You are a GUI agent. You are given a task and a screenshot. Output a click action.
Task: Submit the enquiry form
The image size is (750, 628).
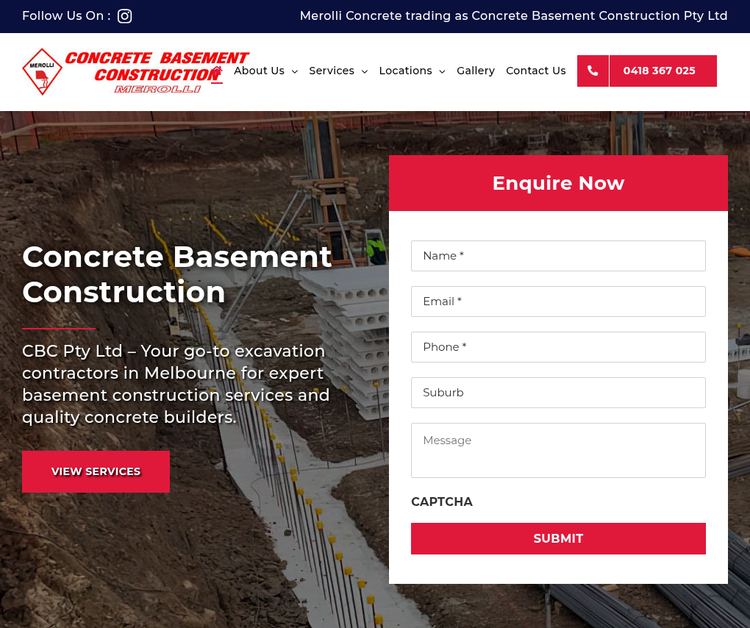point(558,538)
